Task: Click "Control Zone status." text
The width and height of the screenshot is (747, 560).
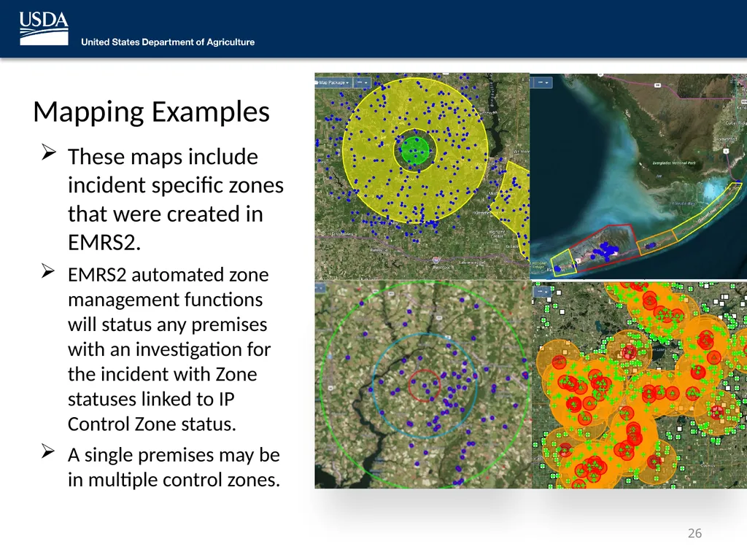Action: pos(152,424)
